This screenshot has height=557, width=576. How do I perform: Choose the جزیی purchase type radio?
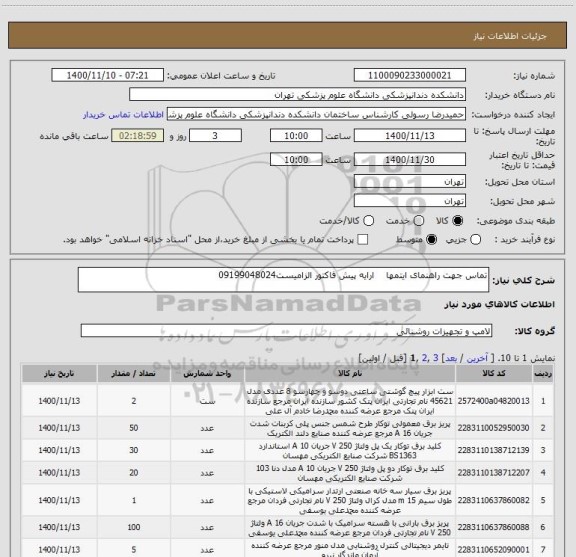click(475, 240)
